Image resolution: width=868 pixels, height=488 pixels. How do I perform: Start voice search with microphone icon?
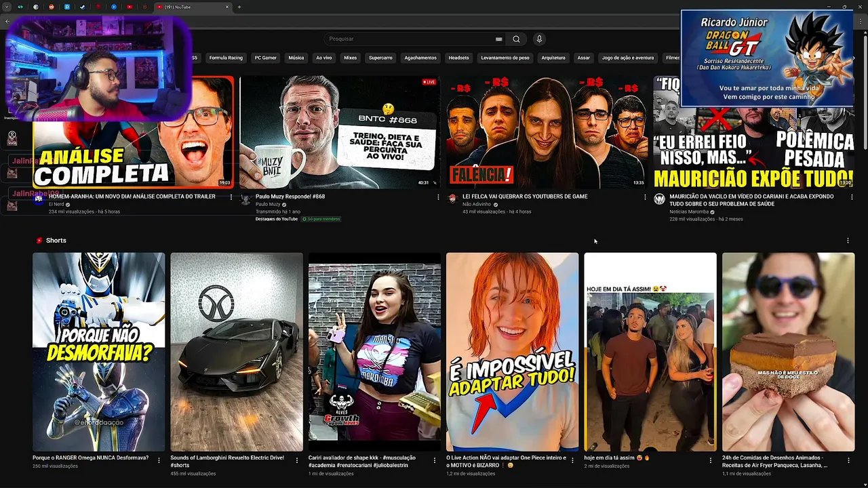coord(539,39)
